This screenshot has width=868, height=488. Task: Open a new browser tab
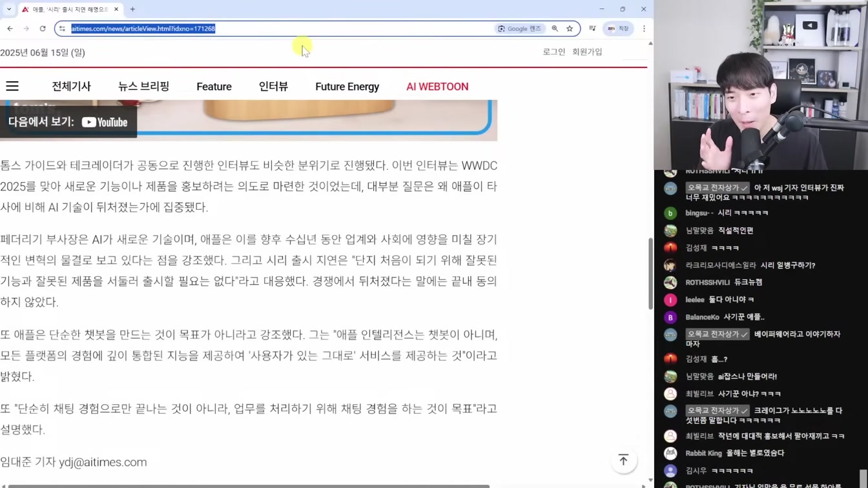[132, 9]
